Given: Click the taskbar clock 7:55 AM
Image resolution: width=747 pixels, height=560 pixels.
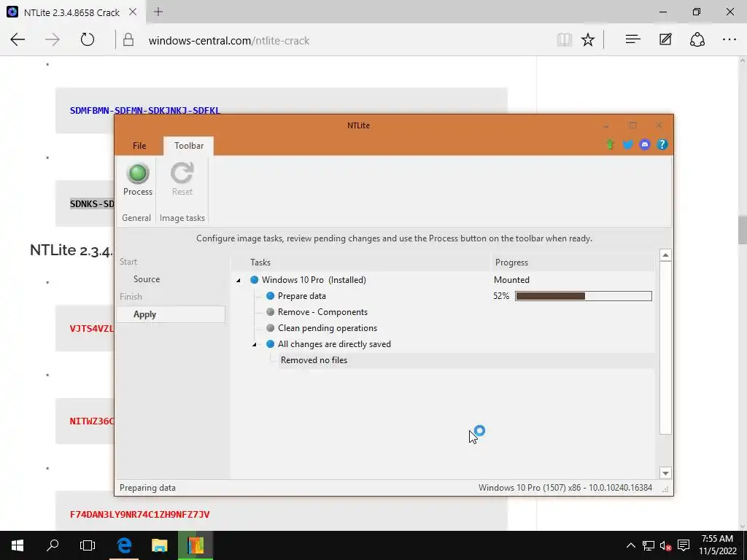Looking at the screenshot, I should (717, 539).
